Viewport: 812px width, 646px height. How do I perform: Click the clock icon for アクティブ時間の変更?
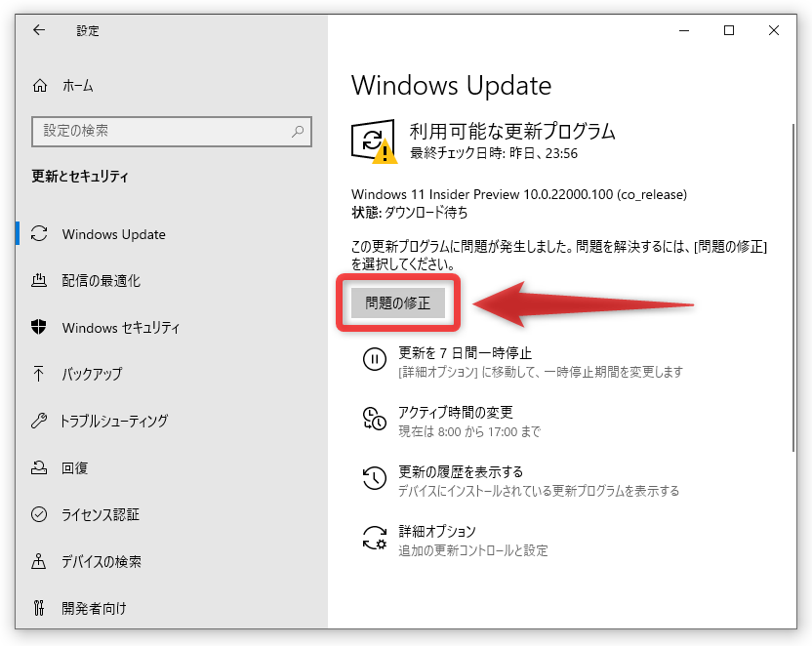(x=375, y=419)
